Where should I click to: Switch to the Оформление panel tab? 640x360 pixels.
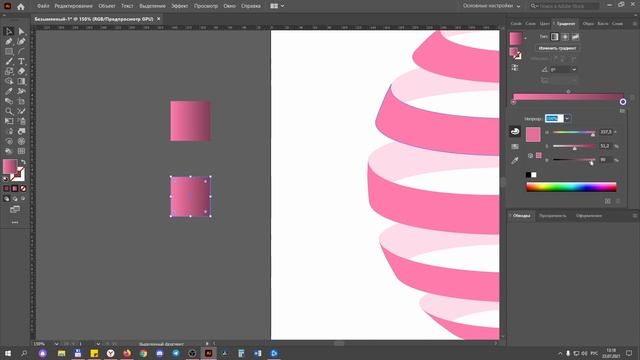coord(589,216)
